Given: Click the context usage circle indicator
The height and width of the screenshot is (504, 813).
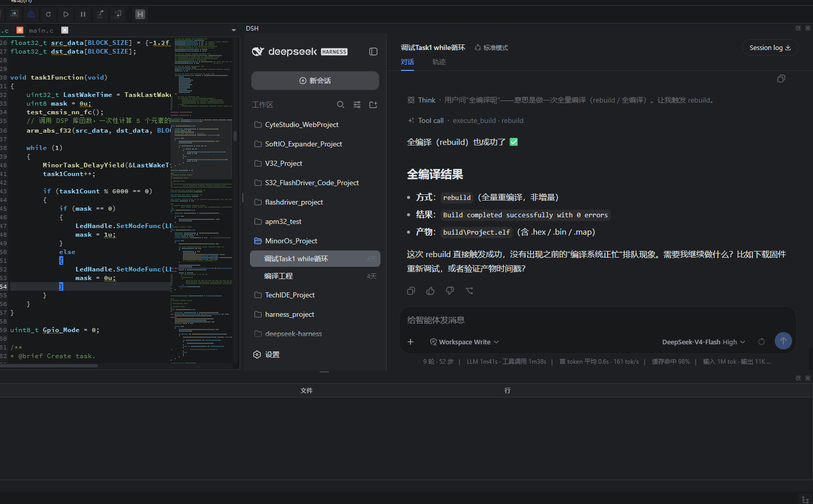Looking at the screenshot, I should pos(761,342).
